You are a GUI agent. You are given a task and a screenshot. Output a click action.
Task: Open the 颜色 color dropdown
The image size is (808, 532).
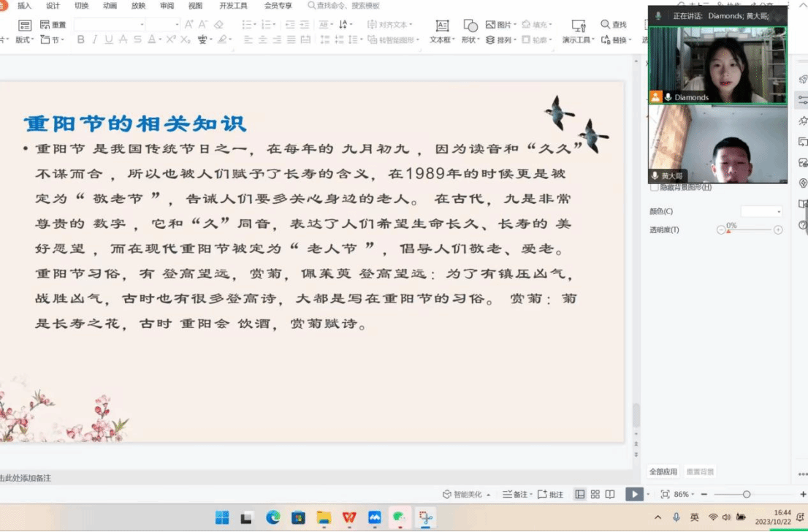click(761, 211)
